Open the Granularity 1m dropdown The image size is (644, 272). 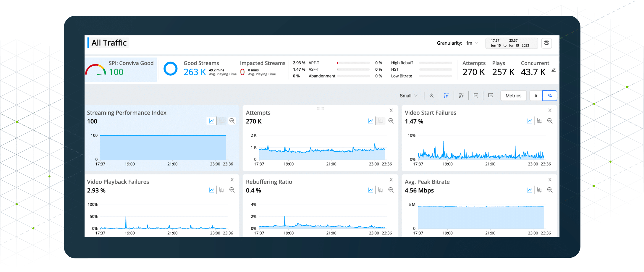click(472, 43)
